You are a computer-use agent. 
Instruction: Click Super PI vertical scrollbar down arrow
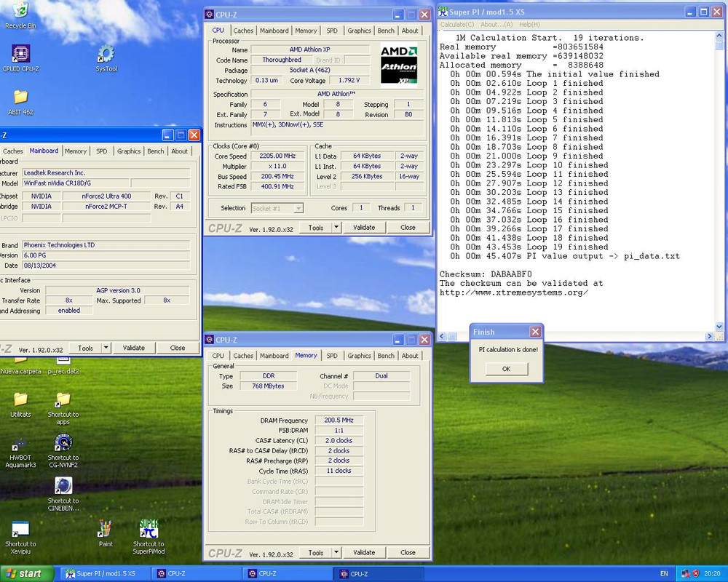[x=719, y=326]
